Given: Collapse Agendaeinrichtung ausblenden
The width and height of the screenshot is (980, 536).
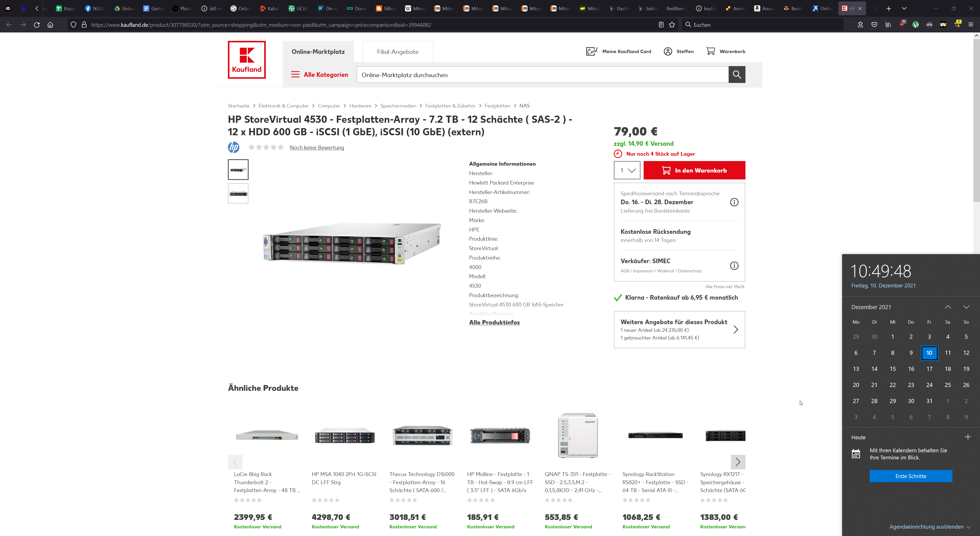Looking at the screenshot, I should [x=930, y=527].
